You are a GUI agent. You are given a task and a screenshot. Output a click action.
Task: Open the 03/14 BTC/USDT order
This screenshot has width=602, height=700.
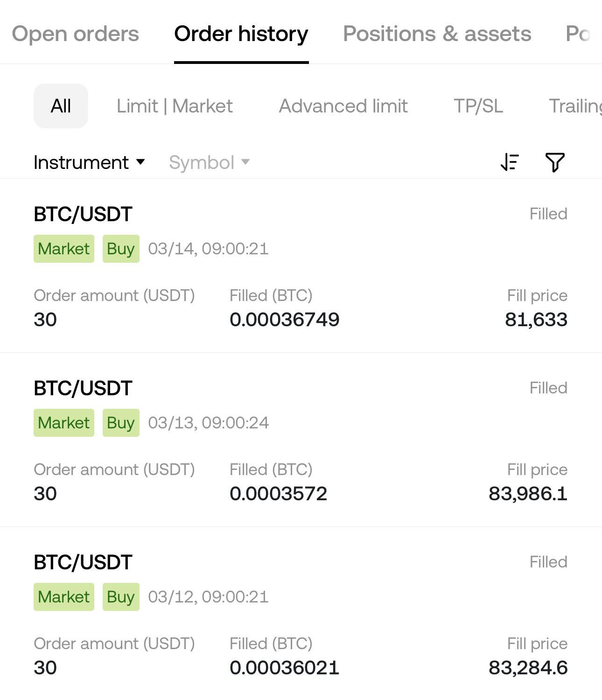pyautogui.click(x=301, y=266)
